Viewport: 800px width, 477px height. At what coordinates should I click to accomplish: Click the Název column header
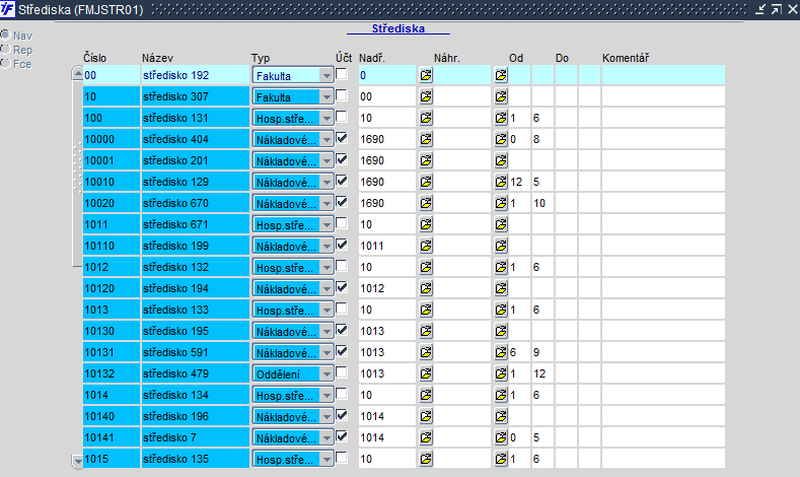point(158,58)
